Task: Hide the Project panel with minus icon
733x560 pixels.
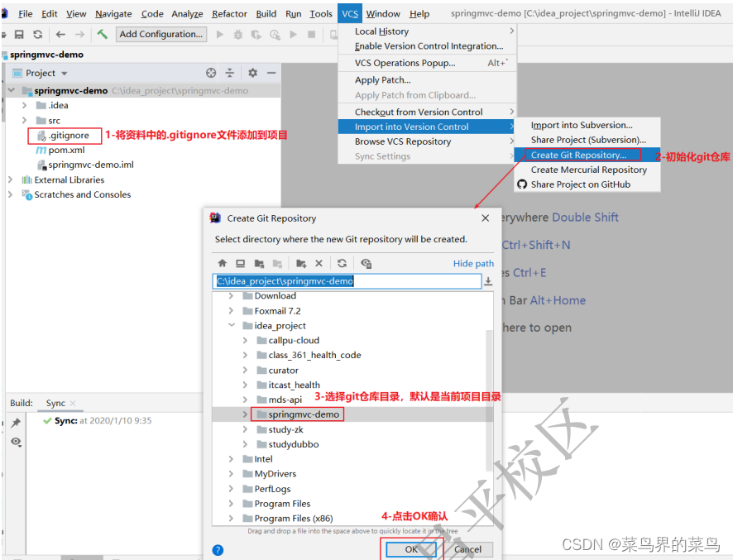Action: coord(271,73)
